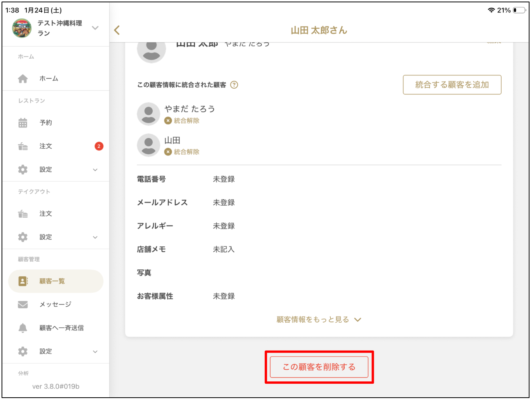This screenshot has width=532, height=400.
Task: Expand restaurant 設定 settings chevron
Action: (x=95, y=170)
